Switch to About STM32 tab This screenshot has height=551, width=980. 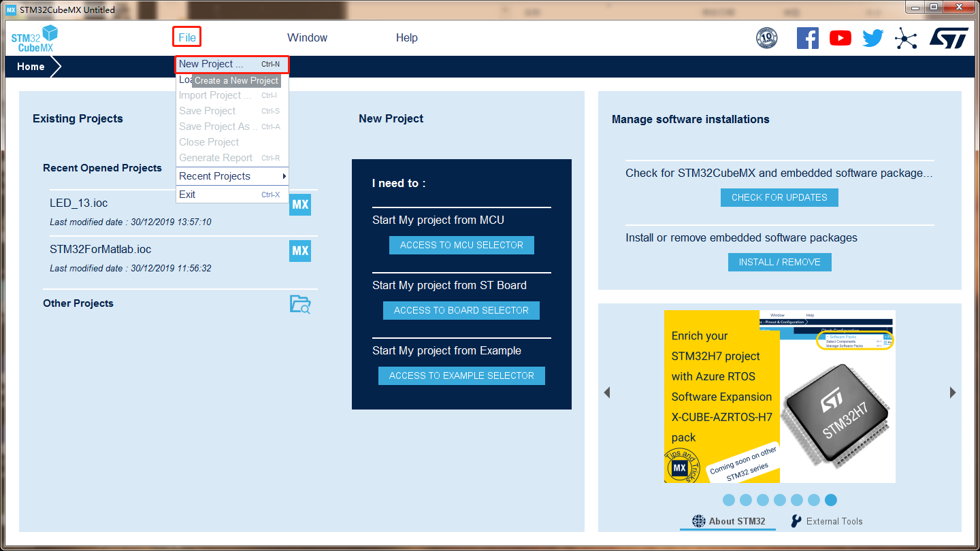728,521
